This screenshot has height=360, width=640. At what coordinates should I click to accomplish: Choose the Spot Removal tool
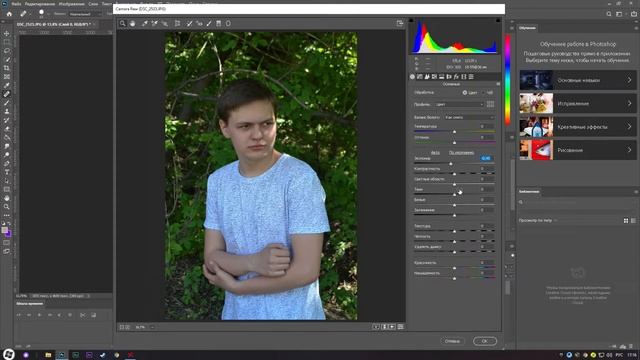tap(189, 24)
